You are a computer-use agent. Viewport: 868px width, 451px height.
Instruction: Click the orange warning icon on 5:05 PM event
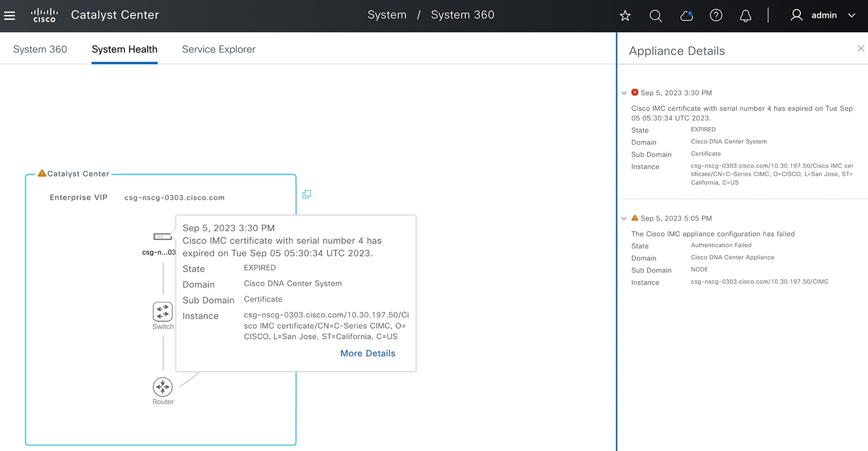[635, 218]
